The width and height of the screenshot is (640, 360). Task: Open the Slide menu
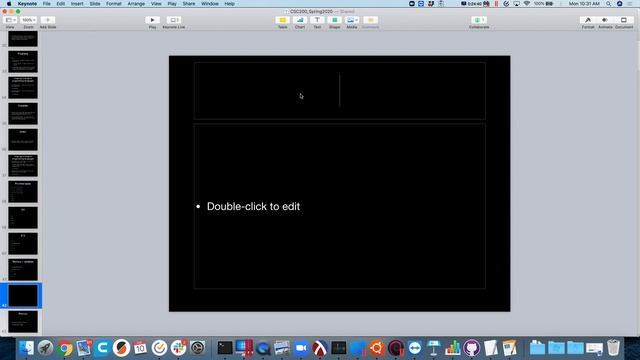coord(95,4)
